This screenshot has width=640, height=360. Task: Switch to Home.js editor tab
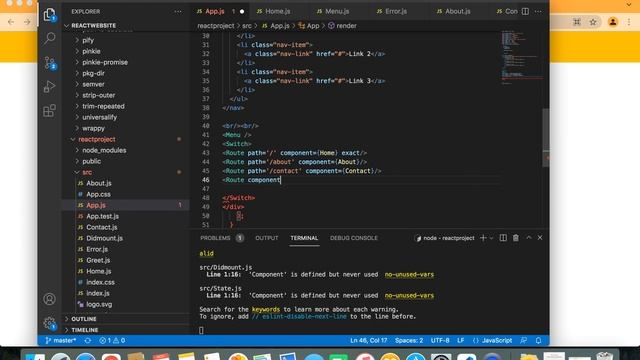pos(278,11)
